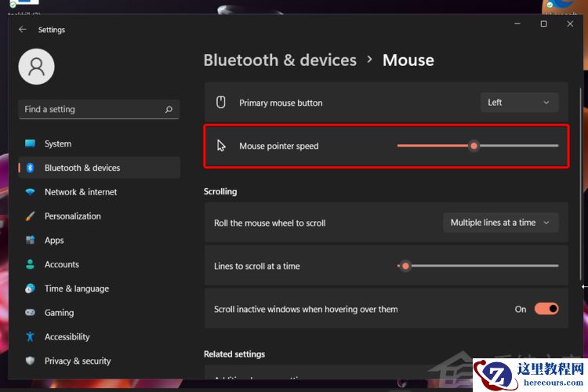Go to Network & internet
The image size is (588, 392).
[99, 191]
